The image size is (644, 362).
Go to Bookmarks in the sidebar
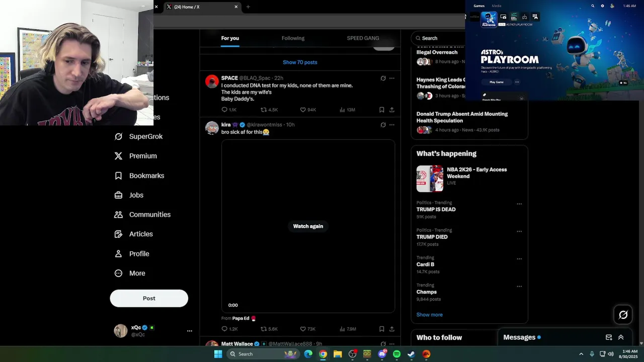pos(139,175)
